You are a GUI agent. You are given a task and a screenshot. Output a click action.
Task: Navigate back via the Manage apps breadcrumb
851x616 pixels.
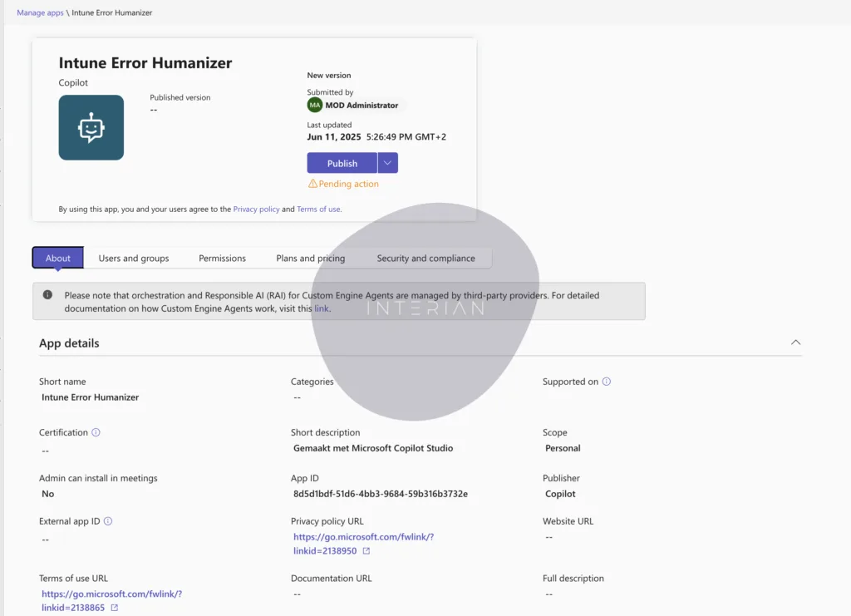click(x=40, y=12)
